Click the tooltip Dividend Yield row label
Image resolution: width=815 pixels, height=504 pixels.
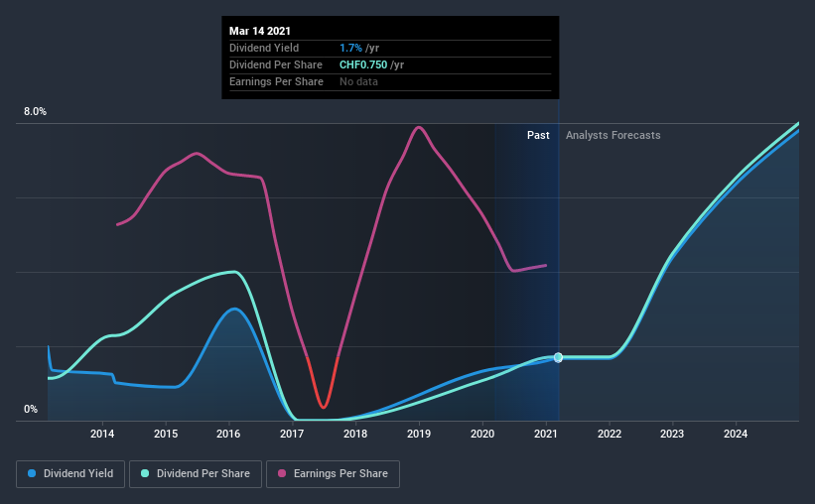[x=264, y=48]
